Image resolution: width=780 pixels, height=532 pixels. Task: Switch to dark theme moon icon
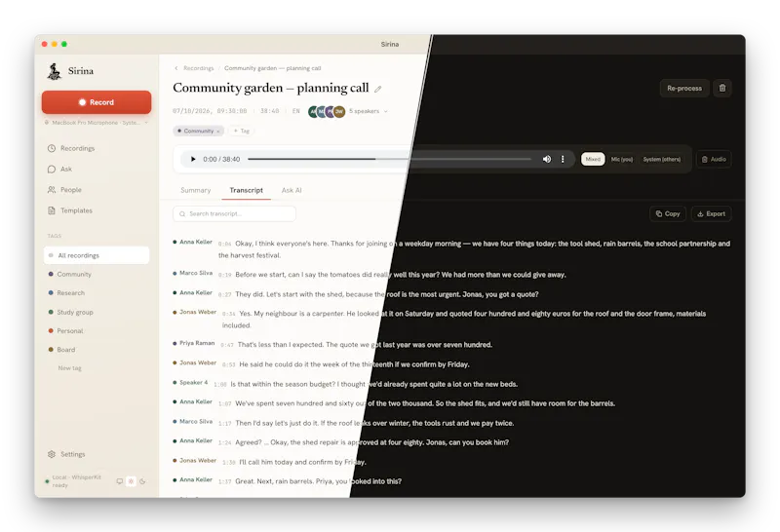click(142, 481)
